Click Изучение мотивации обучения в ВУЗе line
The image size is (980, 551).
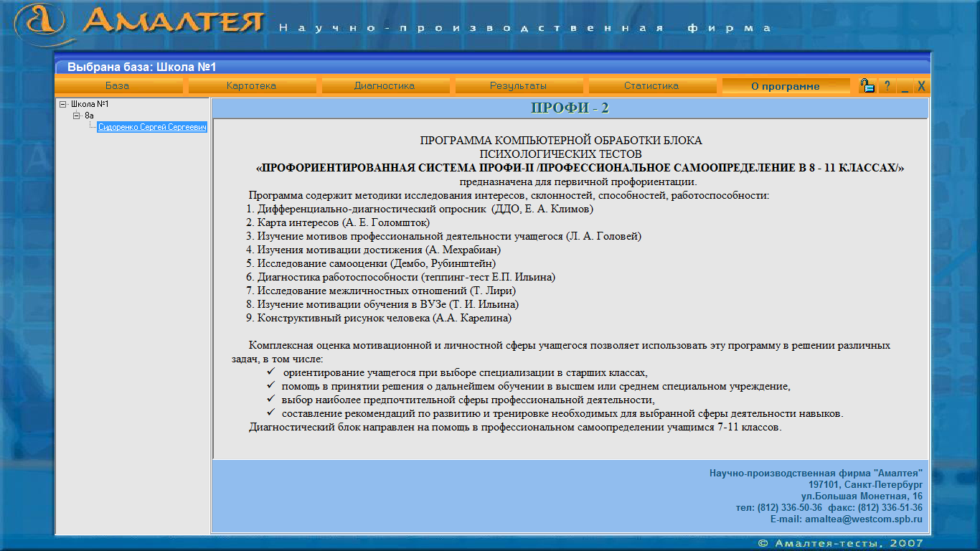click(x=382, y=304)
